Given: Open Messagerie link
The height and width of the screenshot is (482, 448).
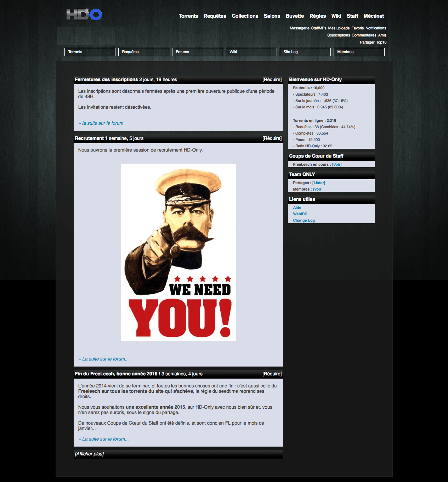Looking at the screenshot, I should (300, 28).
